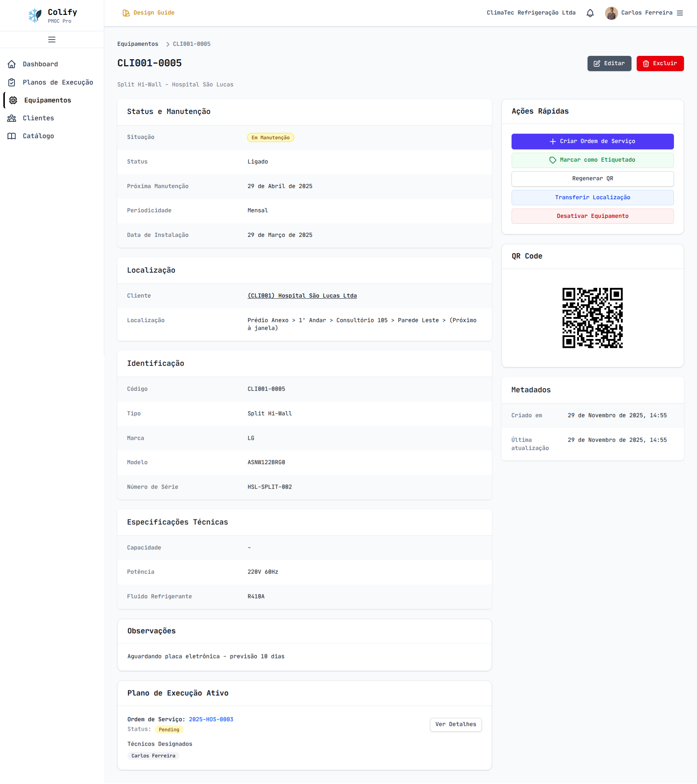
Task: Open the user menu next to Carlos Ferreira
Action: click(680, 13)
